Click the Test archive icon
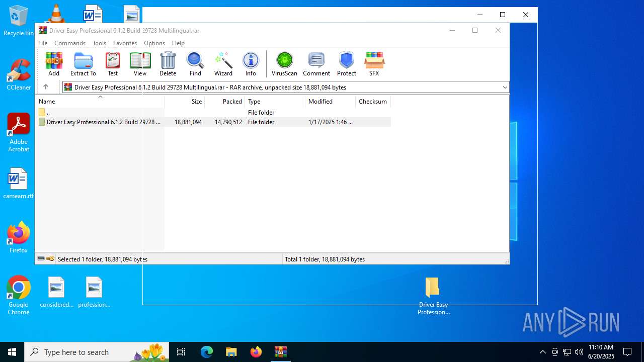644x362 pixels. pyautogui.click(x=113, y=64)
